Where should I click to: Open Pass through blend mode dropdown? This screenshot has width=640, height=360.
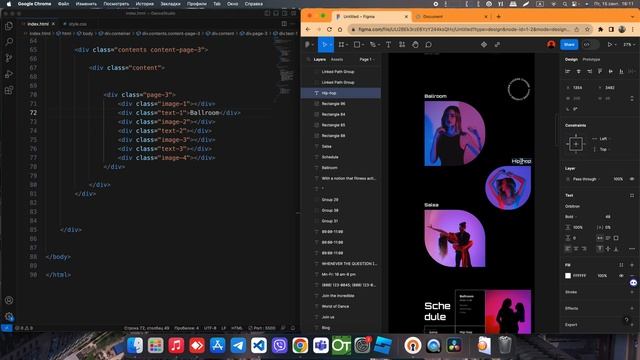tap(586, 179)
